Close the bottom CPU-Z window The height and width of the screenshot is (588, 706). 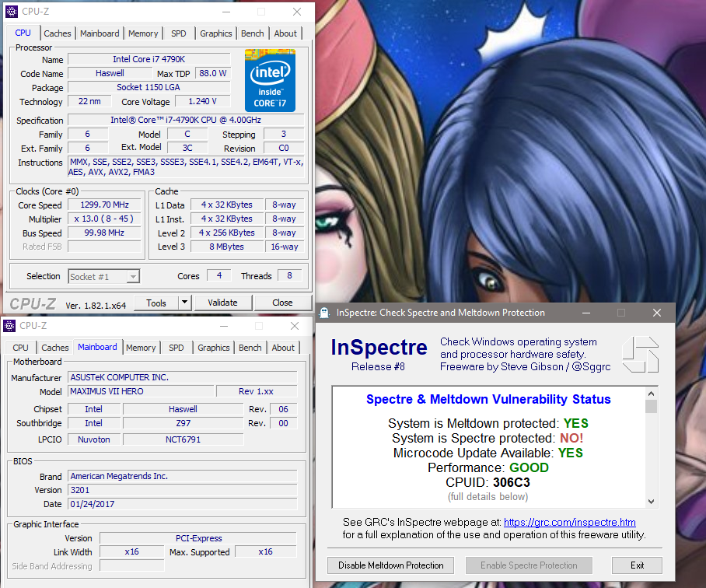tap(295, 326)
